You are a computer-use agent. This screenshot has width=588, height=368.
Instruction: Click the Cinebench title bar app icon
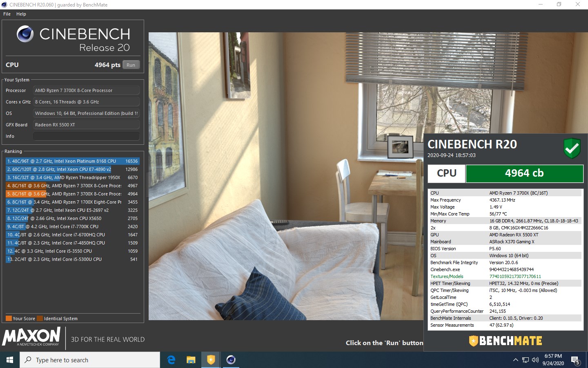4,4
